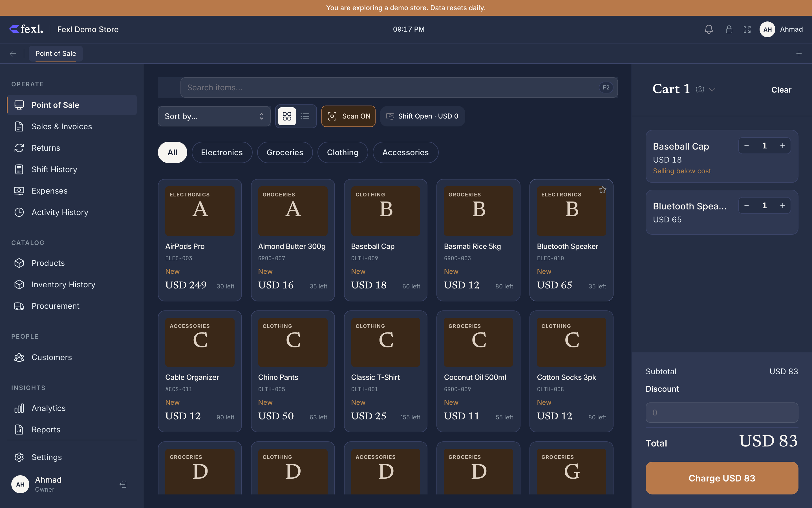This screenshot has width=812, height=508.
Task: Add Classic T-Shirt to cart
Action: (x=385, y=371)
